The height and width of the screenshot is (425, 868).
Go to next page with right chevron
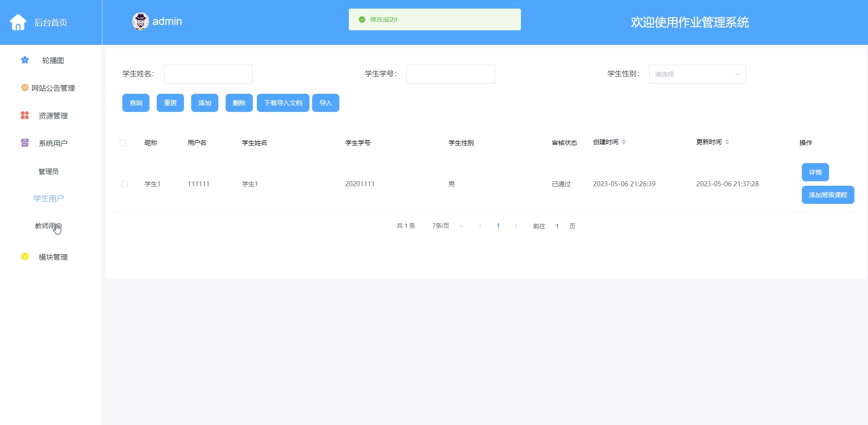click(x=516, y=226)
